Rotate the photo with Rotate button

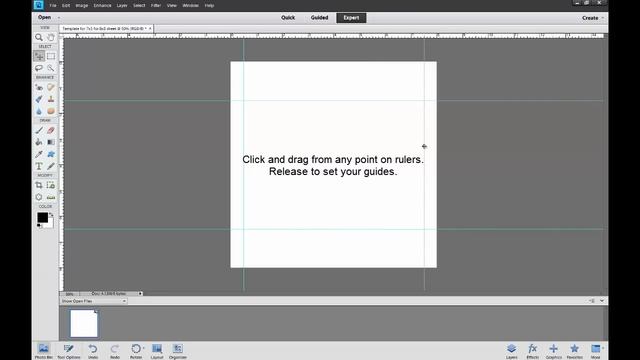click(x=136, y=351)
